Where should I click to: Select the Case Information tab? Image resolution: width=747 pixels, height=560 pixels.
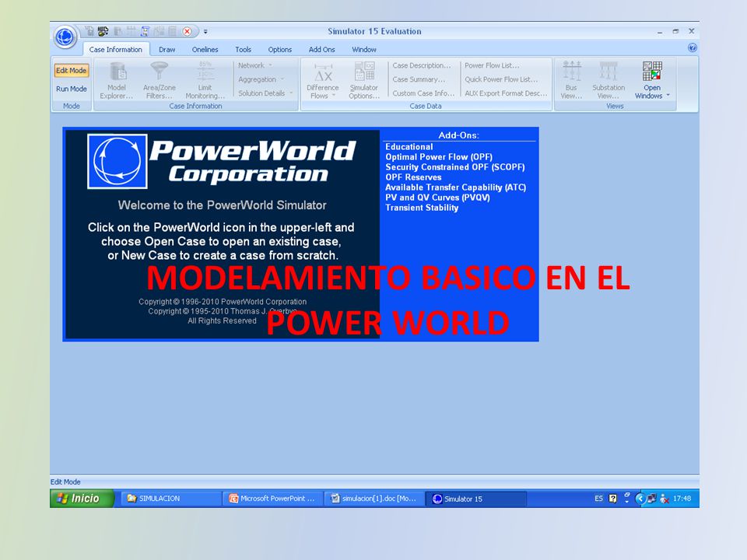click(x=116, y=50)
